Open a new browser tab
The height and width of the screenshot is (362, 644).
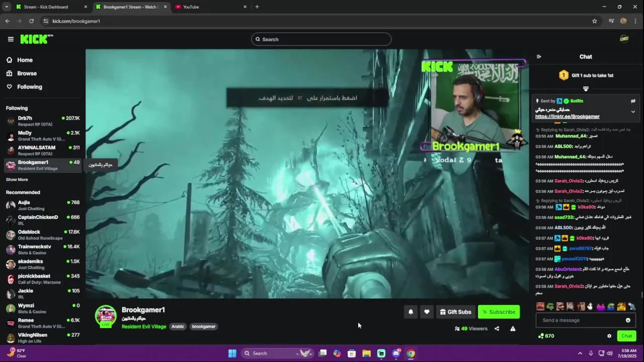tap(257, 7)
